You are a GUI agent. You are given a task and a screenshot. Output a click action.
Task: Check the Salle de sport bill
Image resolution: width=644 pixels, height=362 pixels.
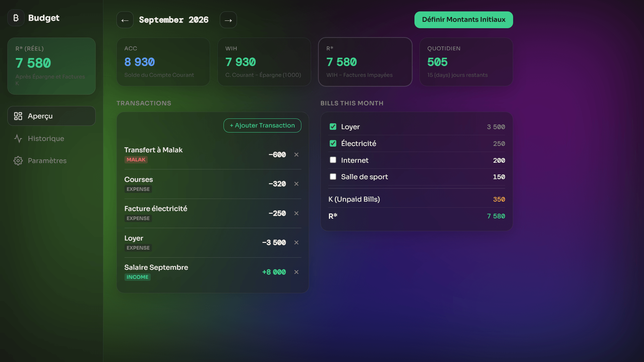point(333,176)
